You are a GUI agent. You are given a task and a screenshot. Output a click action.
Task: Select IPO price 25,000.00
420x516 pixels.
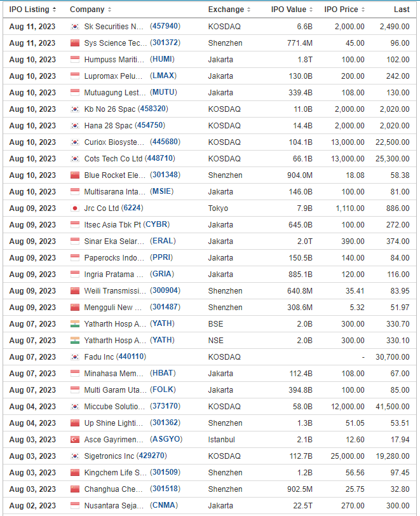348,456
